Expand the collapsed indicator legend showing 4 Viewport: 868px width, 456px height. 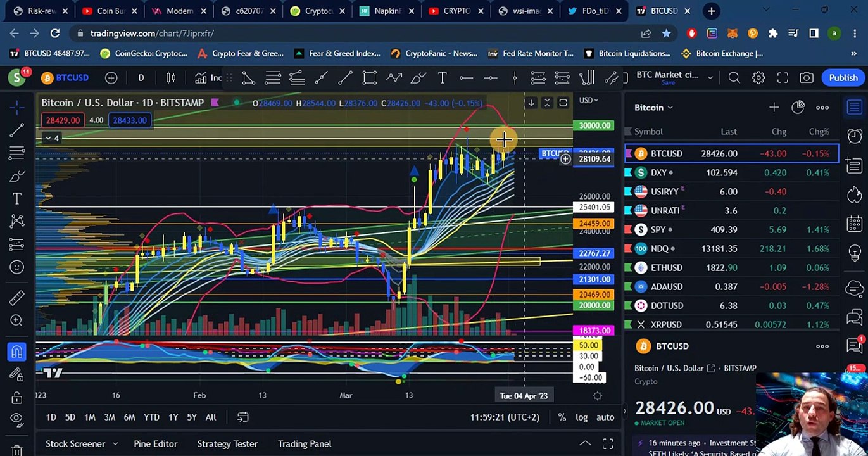point(51,138)
